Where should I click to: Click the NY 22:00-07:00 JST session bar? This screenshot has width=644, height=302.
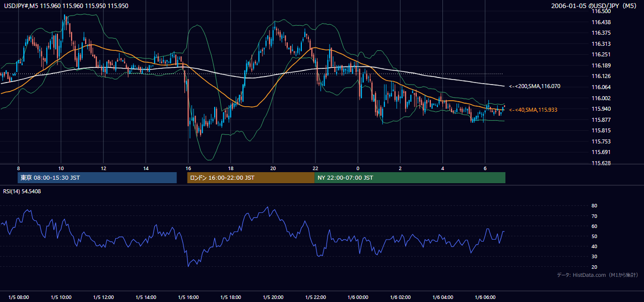click(x=410, y=178)
